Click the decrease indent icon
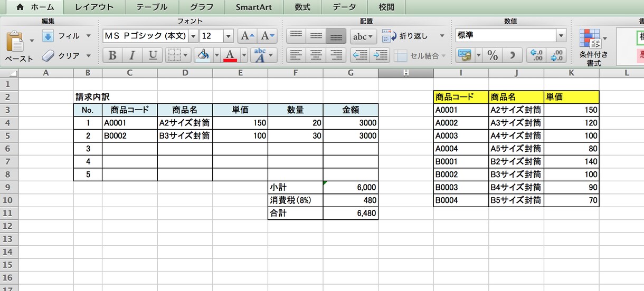644x291 pixels. click(x=360, y=55)
